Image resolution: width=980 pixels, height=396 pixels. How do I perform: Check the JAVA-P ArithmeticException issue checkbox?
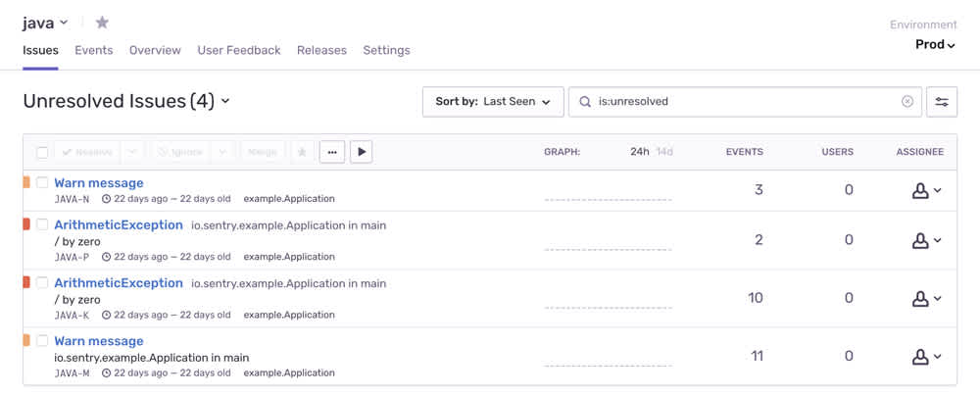[x=42, y=224]
